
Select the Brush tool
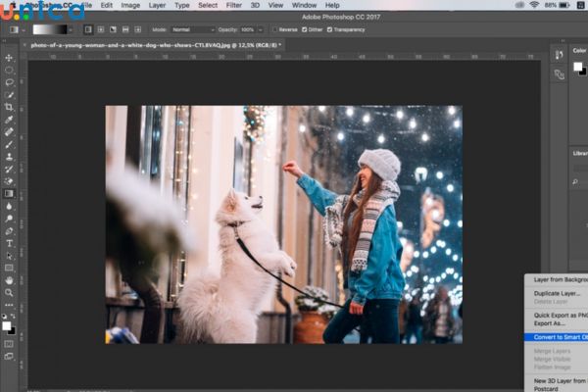point(9,144)
